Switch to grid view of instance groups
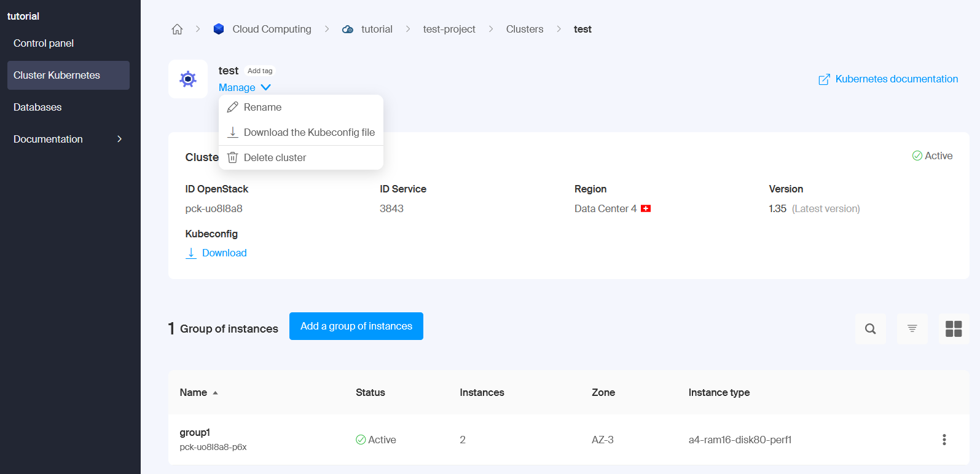 [954, 329]
